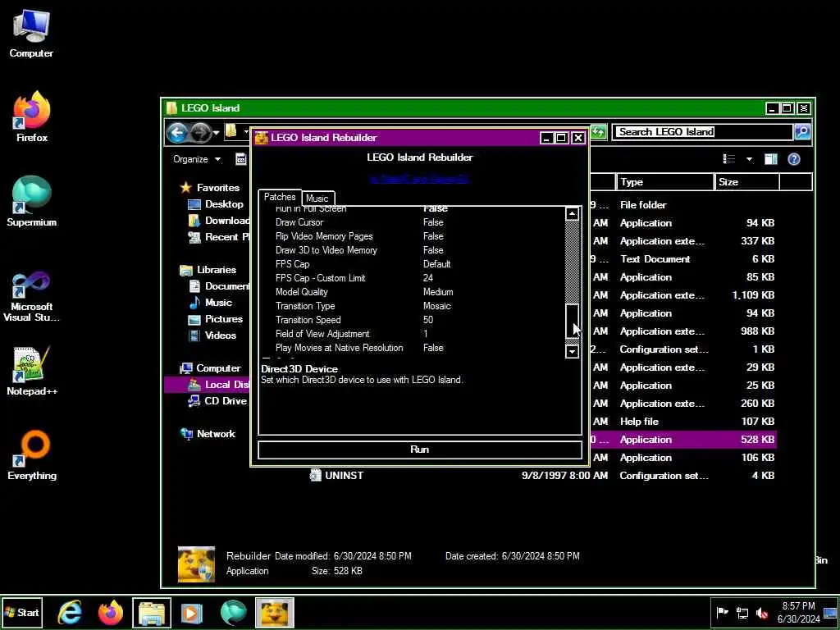Open the Start menu
Image resolution: width=840 pixels, height=630 pixels.
point(22,612)
